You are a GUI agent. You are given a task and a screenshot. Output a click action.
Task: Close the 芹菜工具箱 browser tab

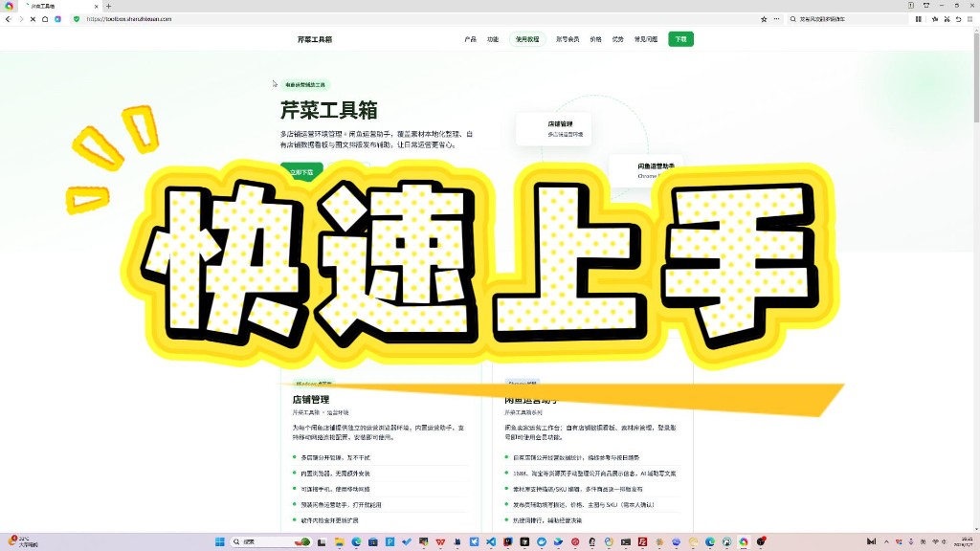point(97,6)
